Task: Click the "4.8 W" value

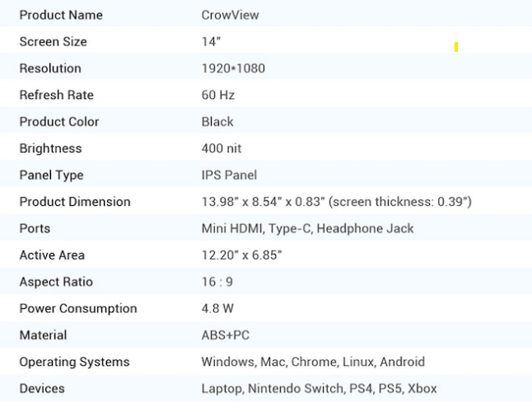Action: (217, 308)
